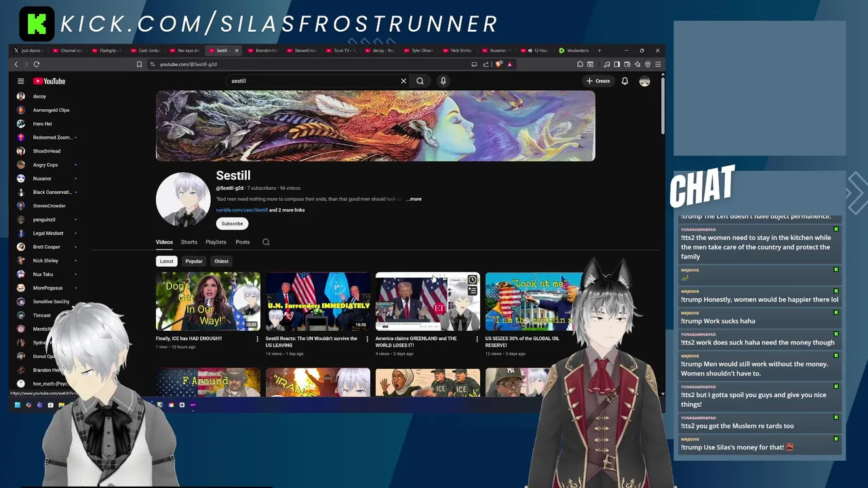Screen dimensions: 868x488
Task: Open Brave Rewards triangle icon
Action: pyautogui.click(x=509, y=64)
